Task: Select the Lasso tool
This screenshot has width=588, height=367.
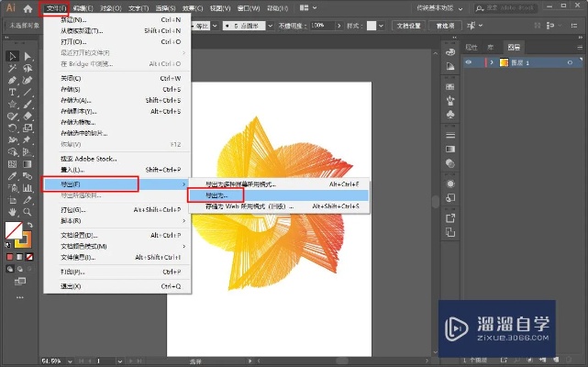Action: pos(28,68)
